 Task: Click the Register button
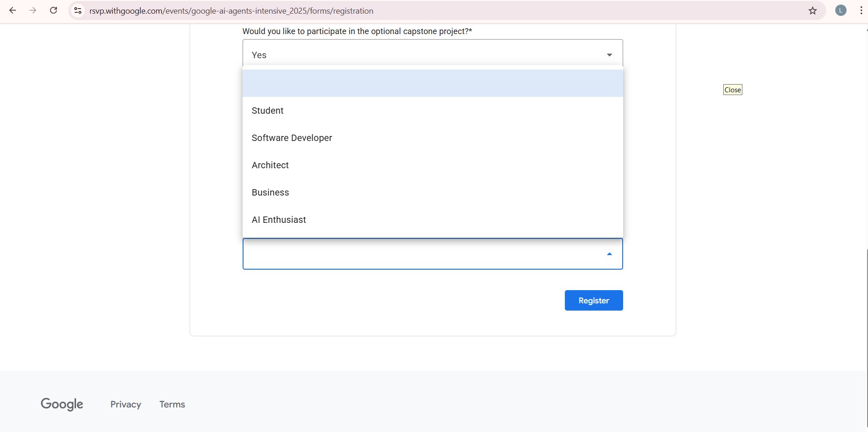coord(594,300)
